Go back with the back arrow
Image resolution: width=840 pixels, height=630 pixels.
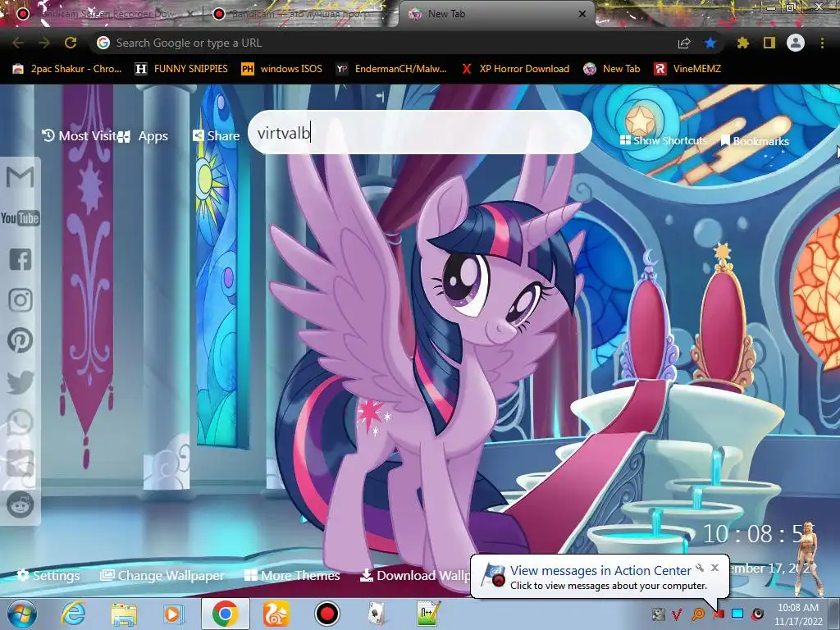(x=18, y=43)
